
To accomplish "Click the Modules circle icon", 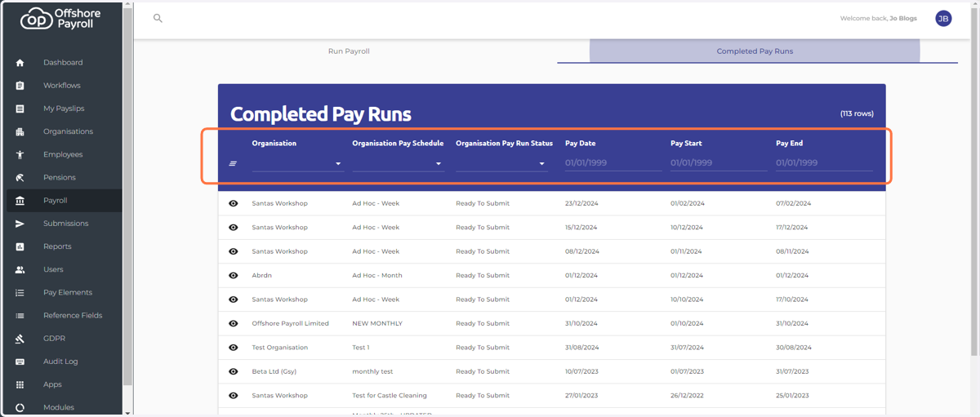I will [x=20, y=407].
